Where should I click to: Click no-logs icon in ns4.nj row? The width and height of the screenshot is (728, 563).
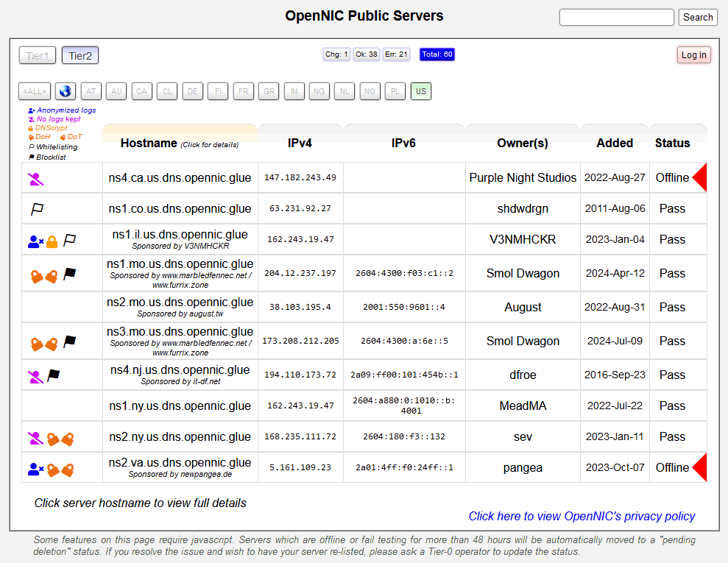pyautogui.click(x=36, y=377)
